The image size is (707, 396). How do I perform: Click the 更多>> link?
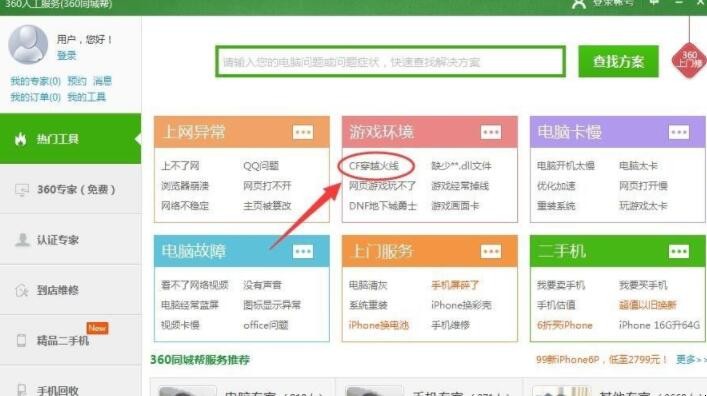[691, 359]
